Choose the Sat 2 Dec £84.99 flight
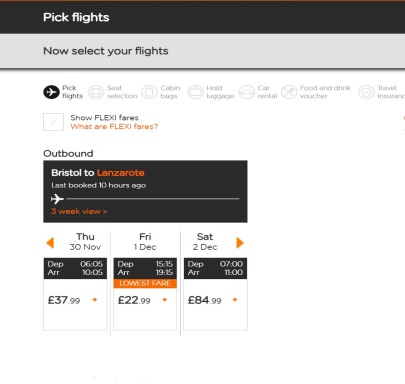 215,294
